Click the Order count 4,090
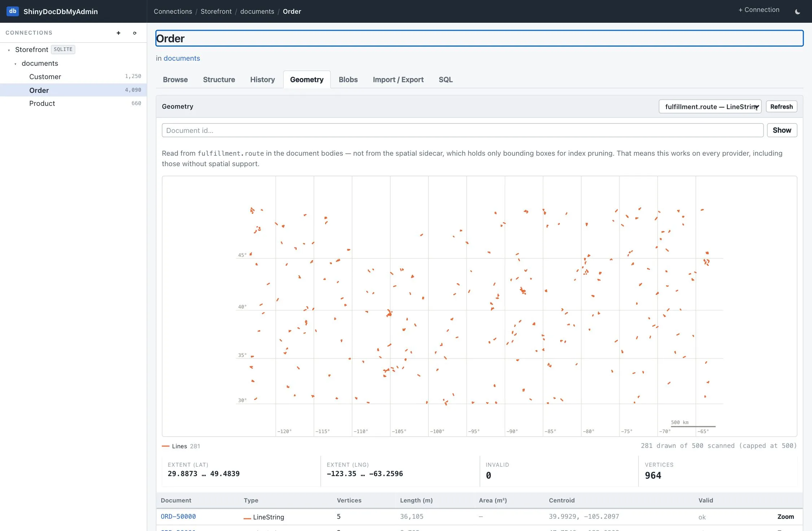Viewport: 812px width, 531px height. click(133, 90)
